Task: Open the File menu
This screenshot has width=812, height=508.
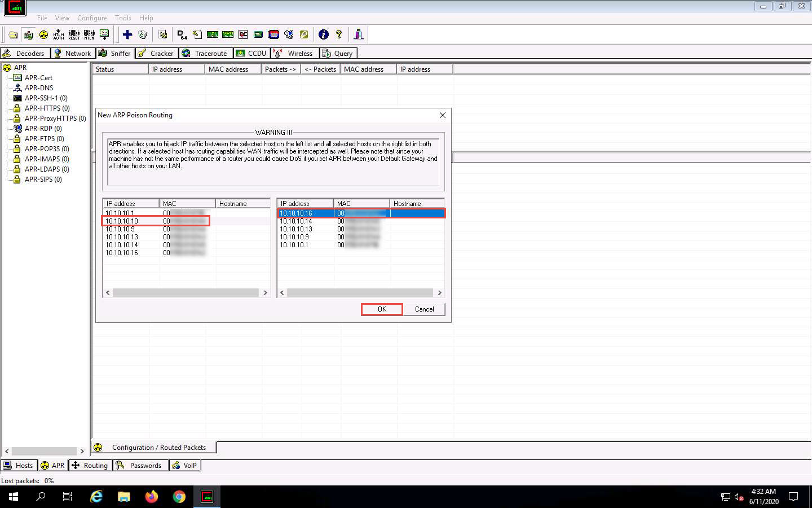Action: pyautogui.click(x=42, y=18)
